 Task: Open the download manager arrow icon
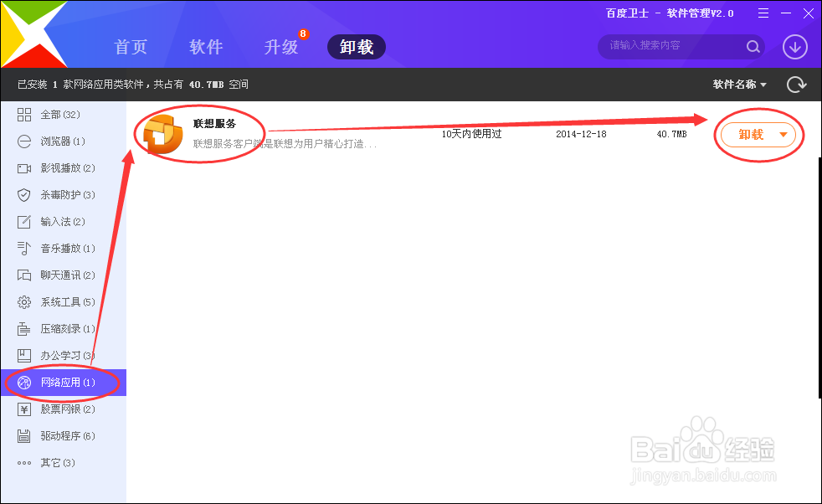point(794,47)
